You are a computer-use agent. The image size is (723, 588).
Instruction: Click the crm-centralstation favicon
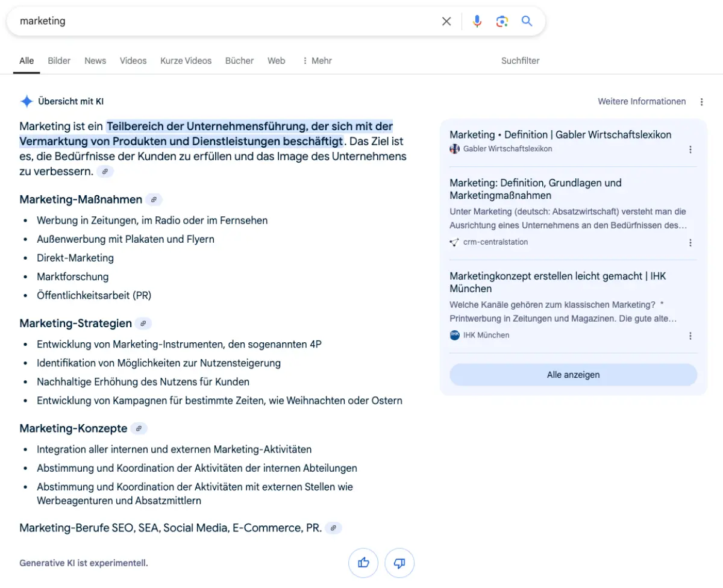tap(454, 242)
